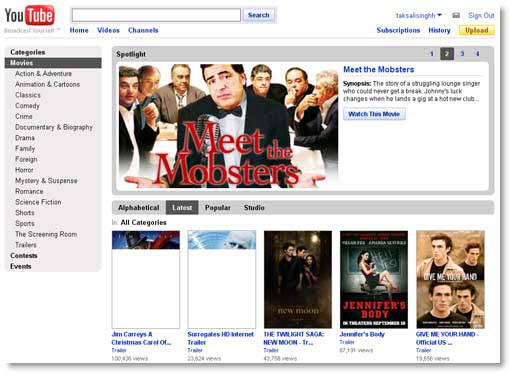
Task: Click the Search button
Action: click(x=259, y=15)
